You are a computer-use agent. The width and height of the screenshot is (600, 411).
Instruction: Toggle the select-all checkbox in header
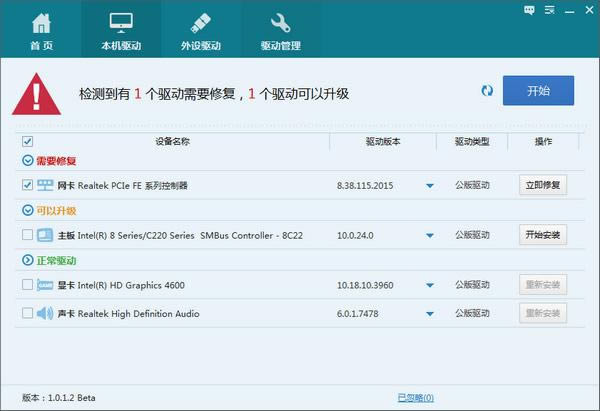(27, 141)
